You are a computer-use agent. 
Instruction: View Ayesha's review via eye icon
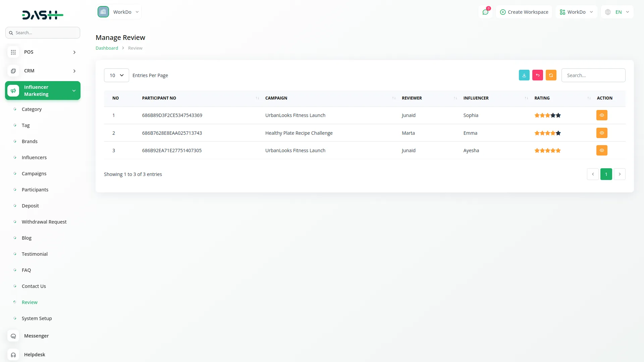[x=602, y=150]
